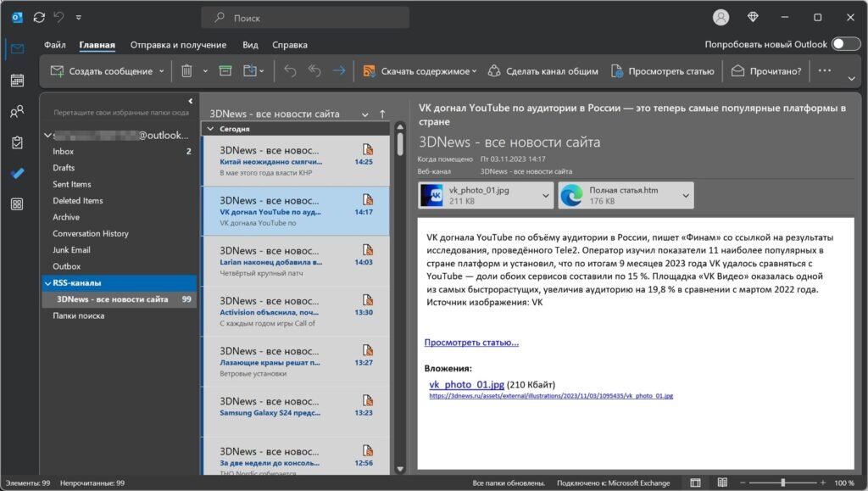Collapse the outlook account tree
Screen dimensions: 868x491
(x=47, y=135)
